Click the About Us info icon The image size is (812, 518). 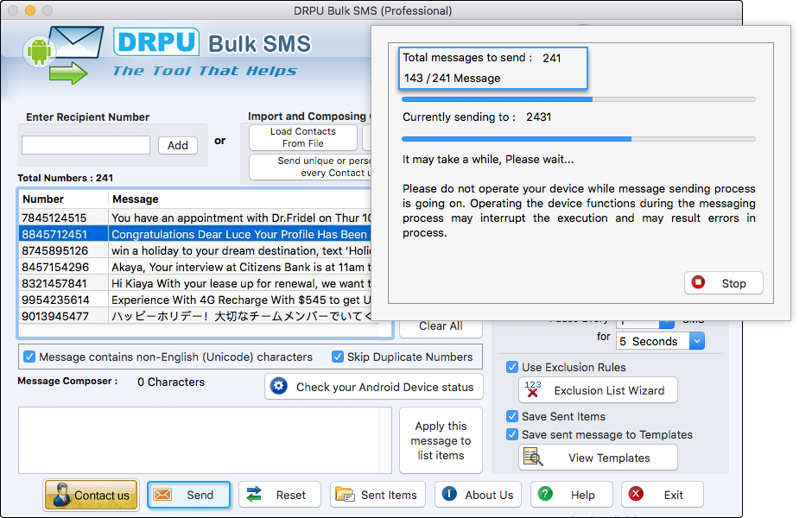tap(449, 494)
